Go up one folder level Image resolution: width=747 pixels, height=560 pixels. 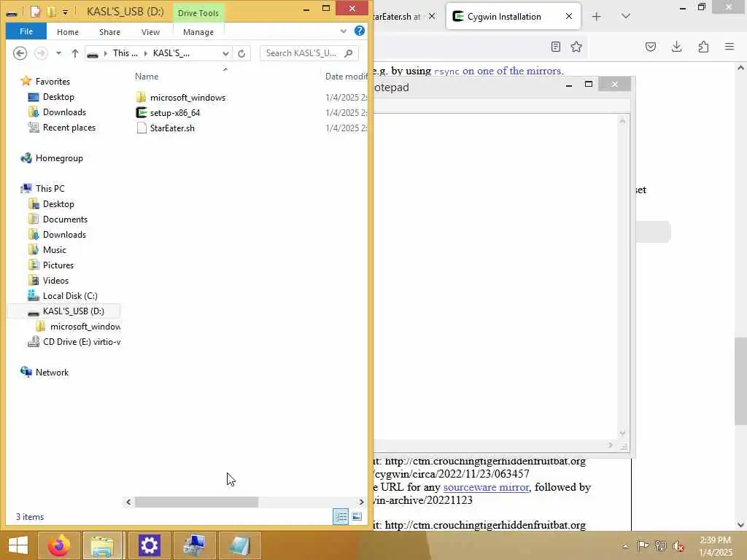[75, 53]
